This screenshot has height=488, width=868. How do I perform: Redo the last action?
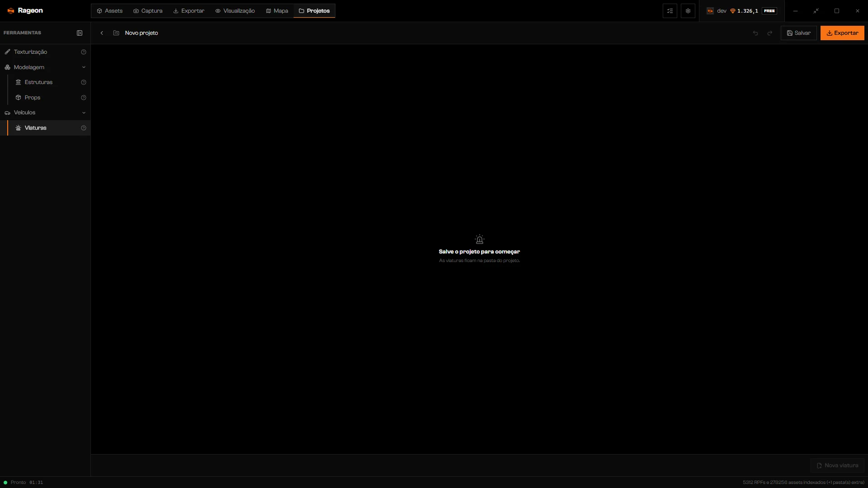tap(770, 33)
